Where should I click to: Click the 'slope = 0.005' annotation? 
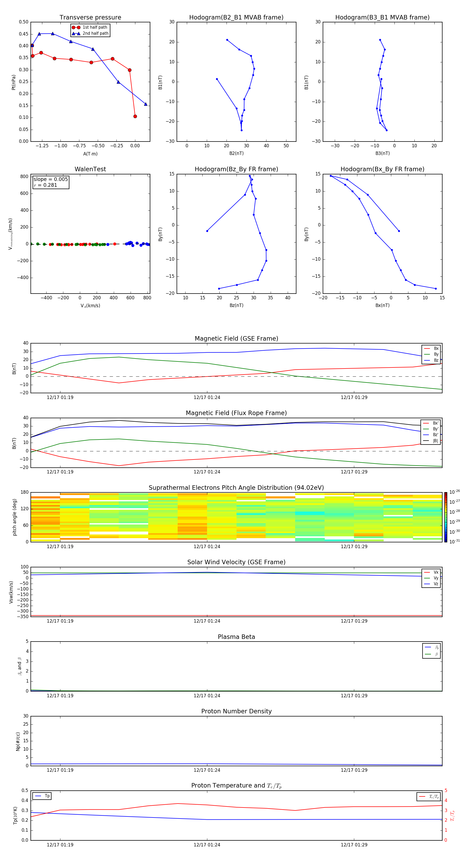[x=51, y=179]
